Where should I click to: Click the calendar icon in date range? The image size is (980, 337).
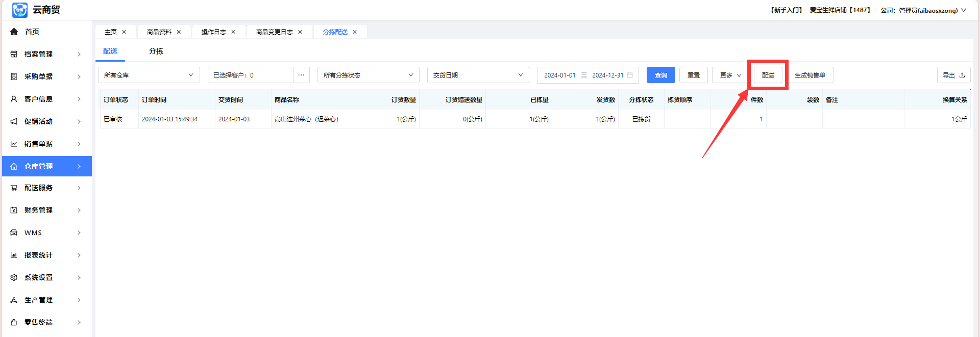click(x=630, y=75)
